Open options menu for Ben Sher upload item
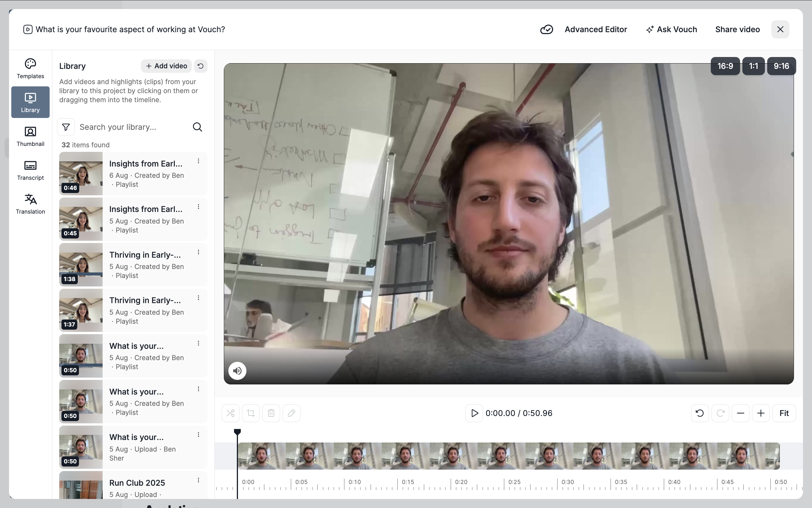The width and height of the screenshot is (812, 508). [x=199, y=435]
